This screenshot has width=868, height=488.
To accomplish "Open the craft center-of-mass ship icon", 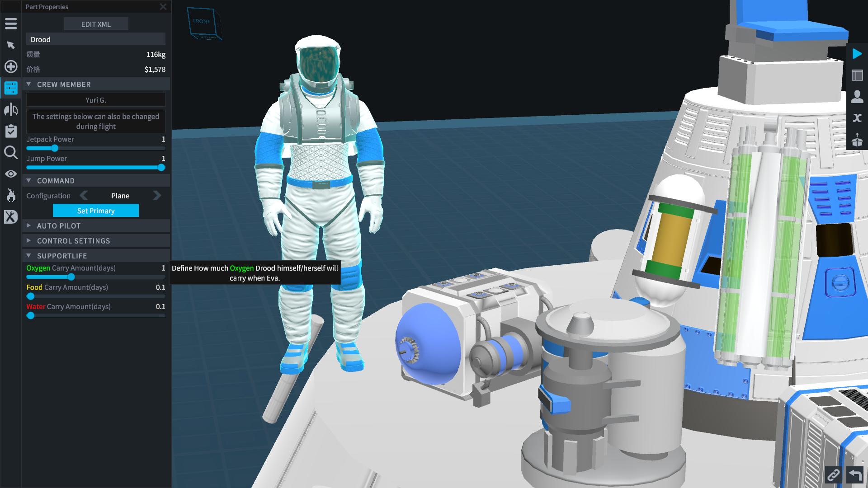I will point(857,139).
